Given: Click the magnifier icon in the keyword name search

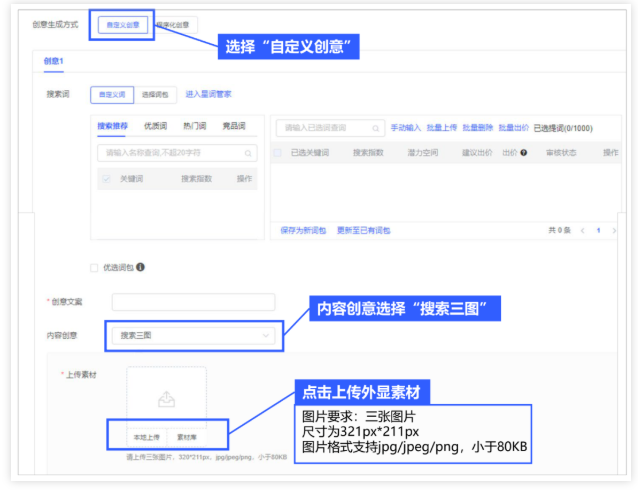Looking at the screenshot, I should click(x=248, y=153).
